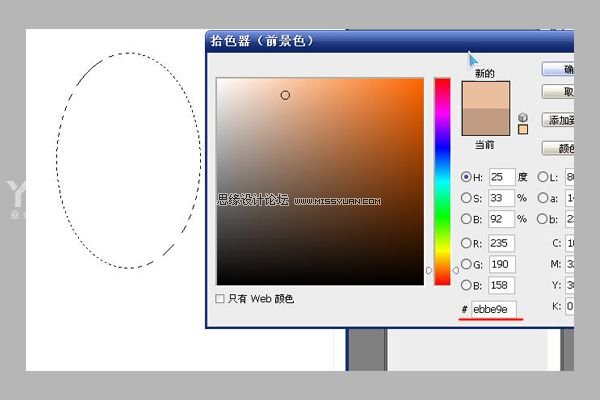The width and height of the screenshot is (600, 400).
Task: Select the lab a radio button
Action: (x=543, y=198)
